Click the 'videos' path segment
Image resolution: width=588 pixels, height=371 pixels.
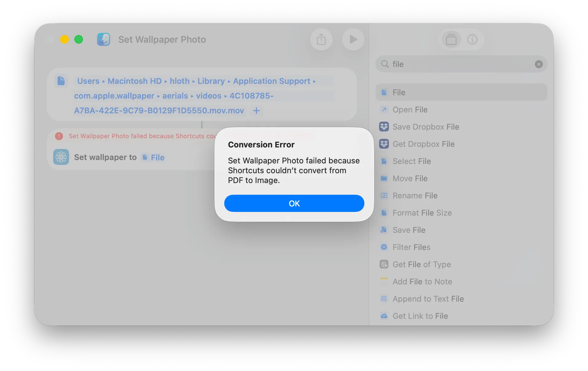(209, 96)
